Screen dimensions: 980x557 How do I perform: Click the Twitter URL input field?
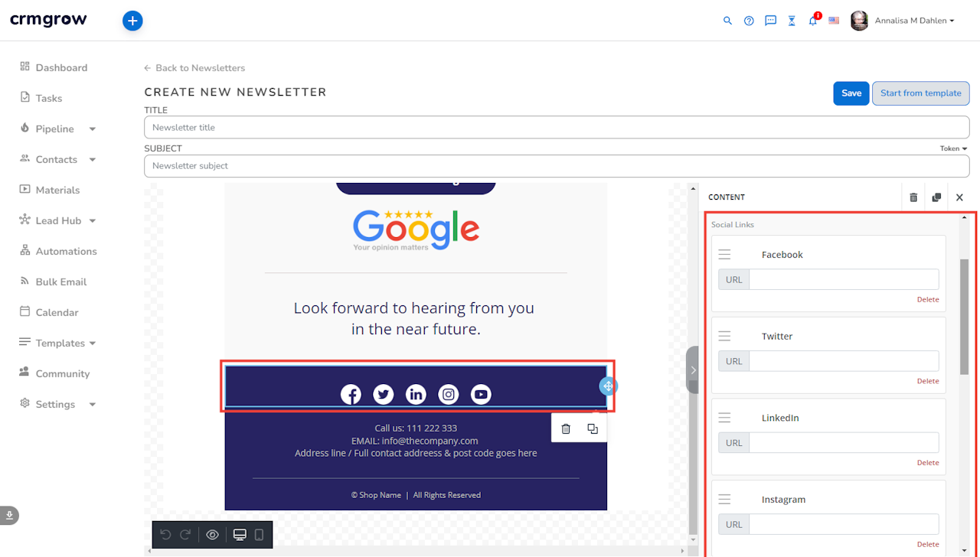click(844, 361)
